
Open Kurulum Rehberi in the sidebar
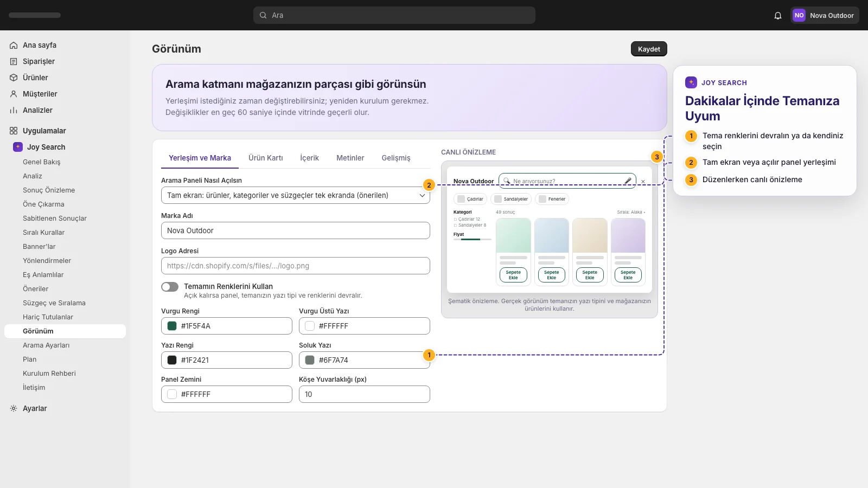[49, 374]
